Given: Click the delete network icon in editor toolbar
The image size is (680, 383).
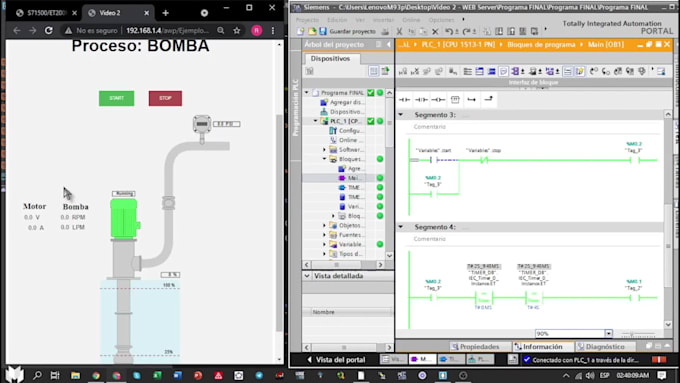Looking at the screenshot, I should (415, 71).
